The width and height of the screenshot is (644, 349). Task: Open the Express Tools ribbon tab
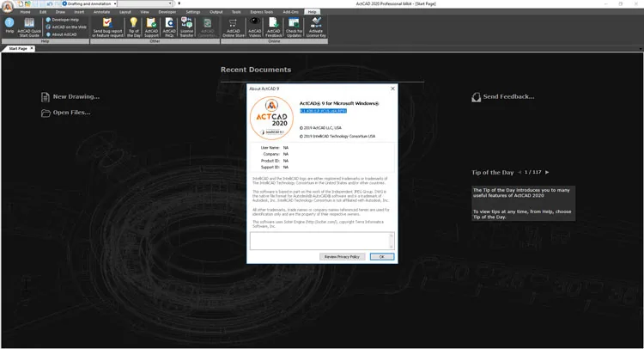click(262, 12)
